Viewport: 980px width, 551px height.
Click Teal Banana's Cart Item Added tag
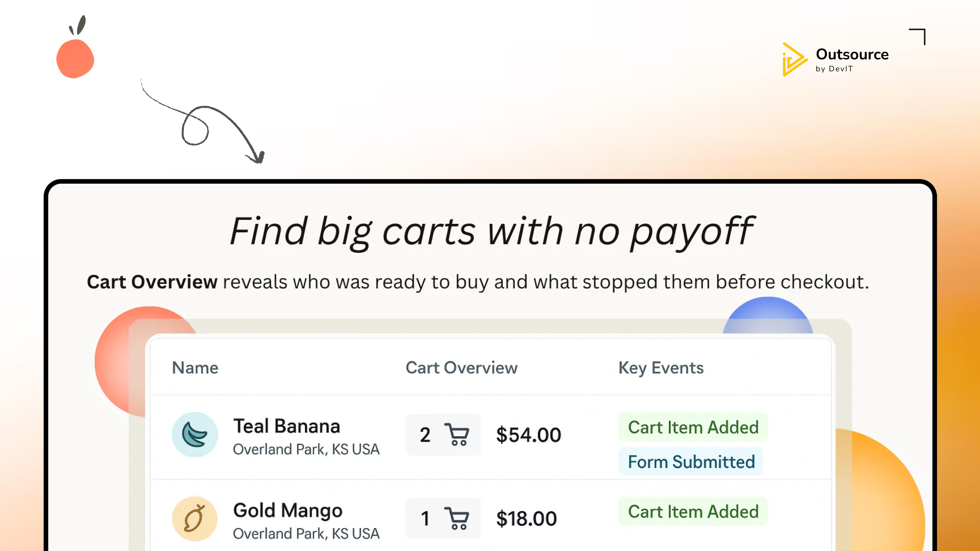[693, 427]
